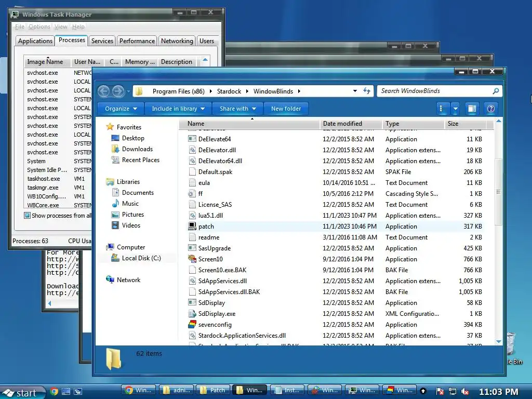Open Patch folder taskbar button
The height and width of the screenshot is (399, 532).
212,390
